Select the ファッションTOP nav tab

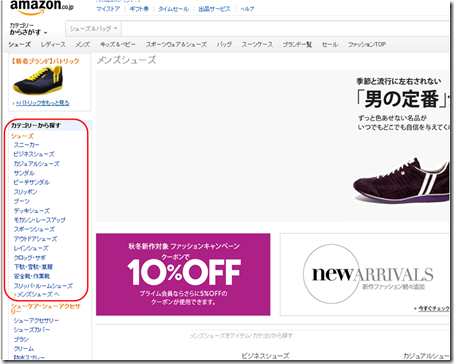point(367,44)
